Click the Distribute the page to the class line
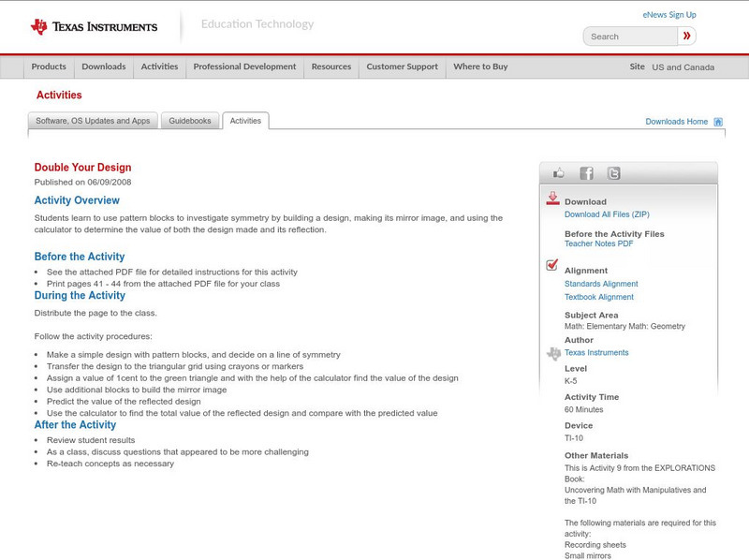 (x=95, y=313)
